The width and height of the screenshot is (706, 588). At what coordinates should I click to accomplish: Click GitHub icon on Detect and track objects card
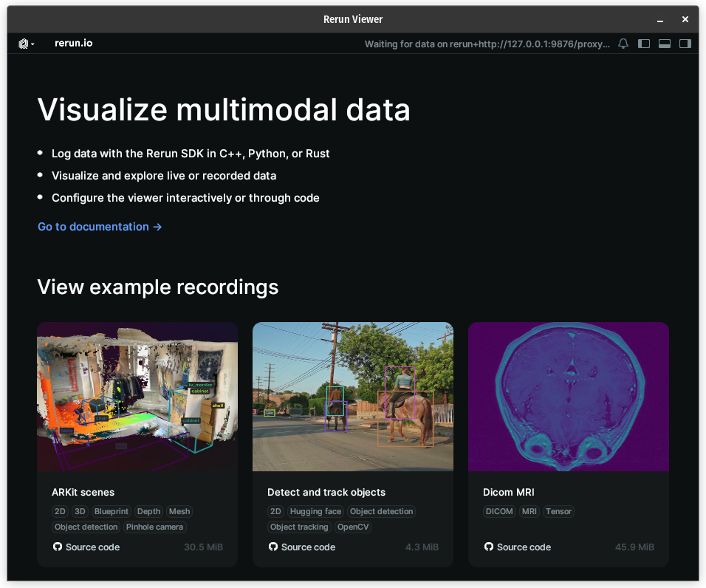[x=273, y=547]
